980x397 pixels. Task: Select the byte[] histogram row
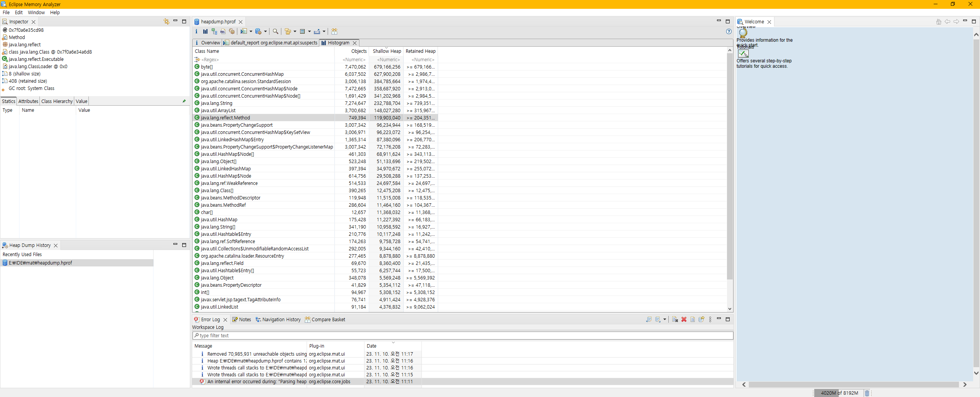pyautogui.click(x=315, y=67)
